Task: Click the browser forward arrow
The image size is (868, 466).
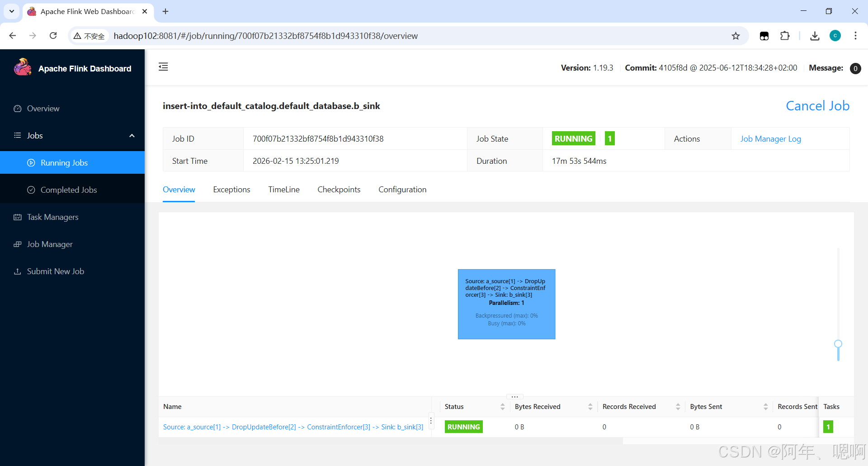Action: [x=33, y=36]
